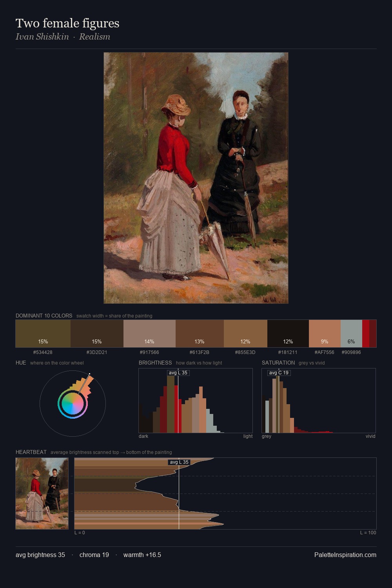Click the DOMINANT 10 COLORS heading

point(44,316)
